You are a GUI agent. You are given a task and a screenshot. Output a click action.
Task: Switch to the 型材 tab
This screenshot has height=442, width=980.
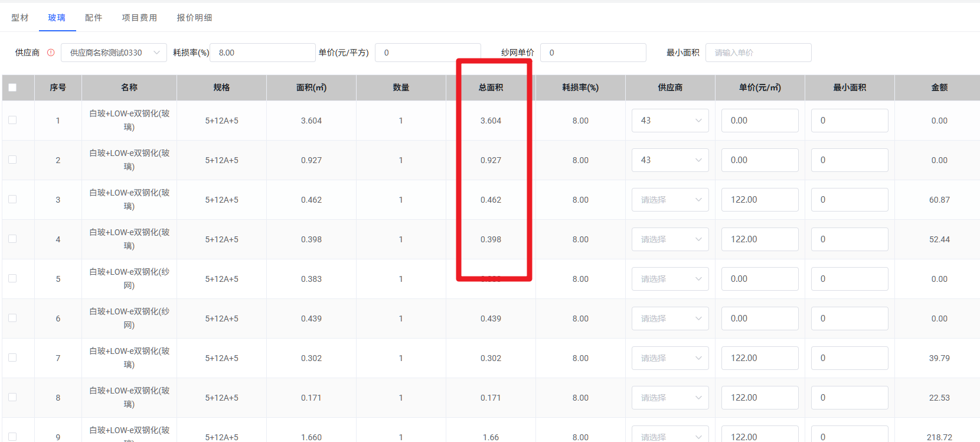(x=19, y=18)
